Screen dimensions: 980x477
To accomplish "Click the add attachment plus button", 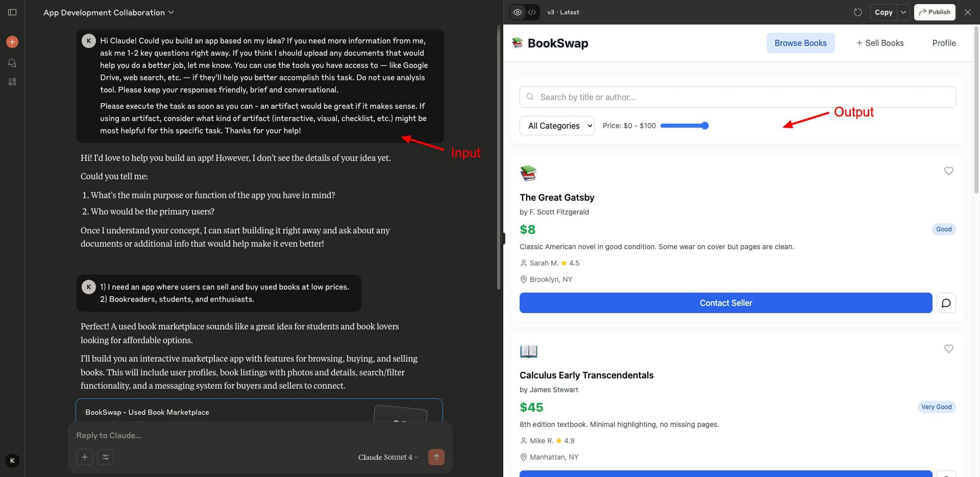I will 85,457.
